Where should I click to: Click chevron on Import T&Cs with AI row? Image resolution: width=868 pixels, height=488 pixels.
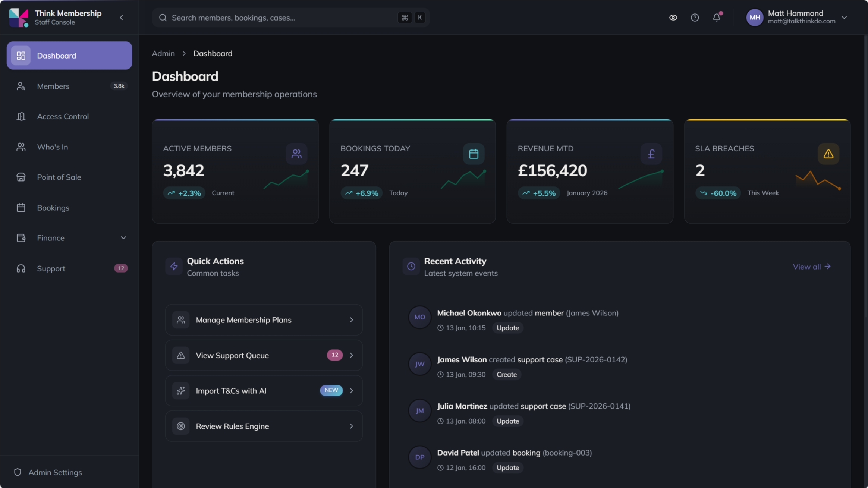click(x=351, y=391)
